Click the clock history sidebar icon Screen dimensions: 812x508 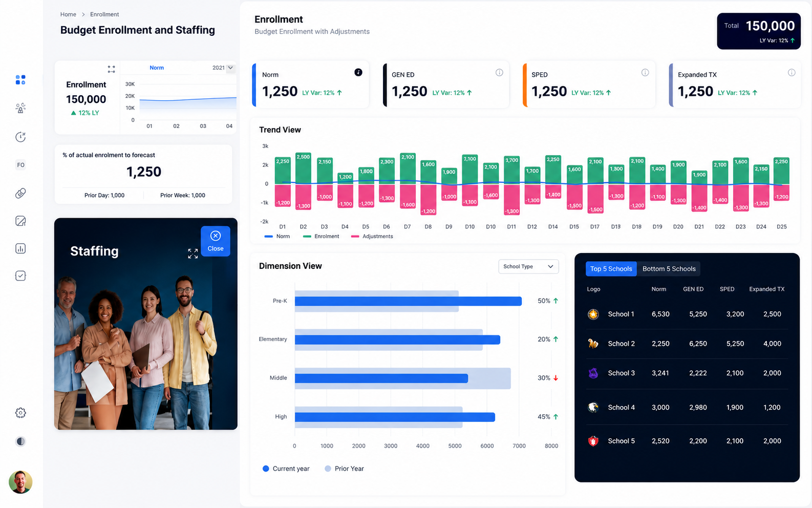[20, 137]
